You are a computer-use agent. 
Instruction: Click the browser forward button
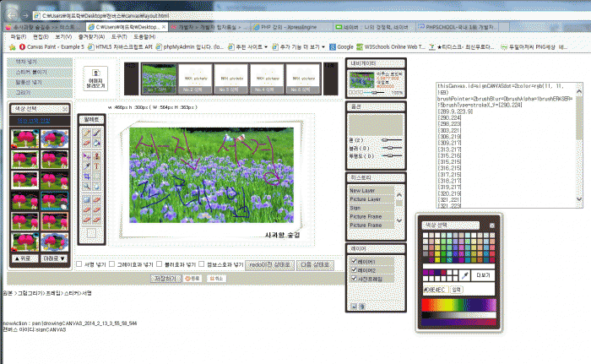coord(25,15)
